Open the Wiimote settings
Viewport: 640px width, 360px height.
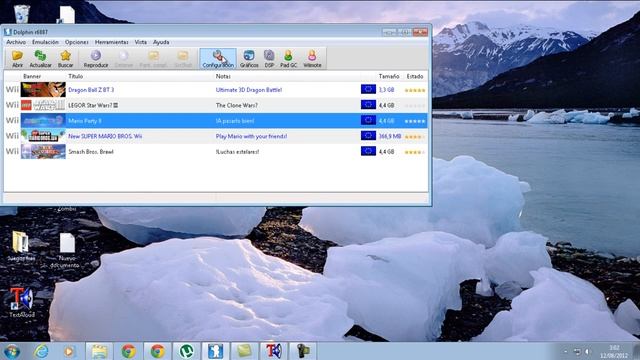point(312,58)
